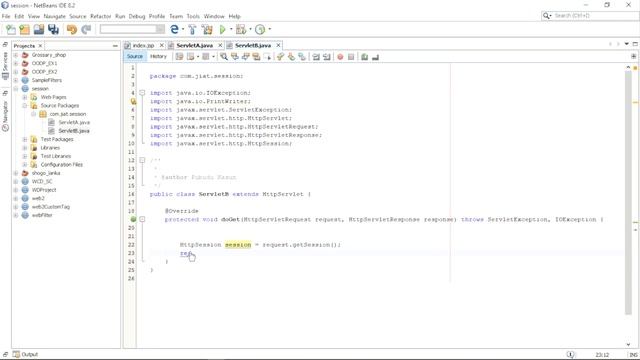The width and height of the screenshot is (640, 360).
Task: Click the editor Find Selection magnifier icon
Action: (x=224, y=57)
